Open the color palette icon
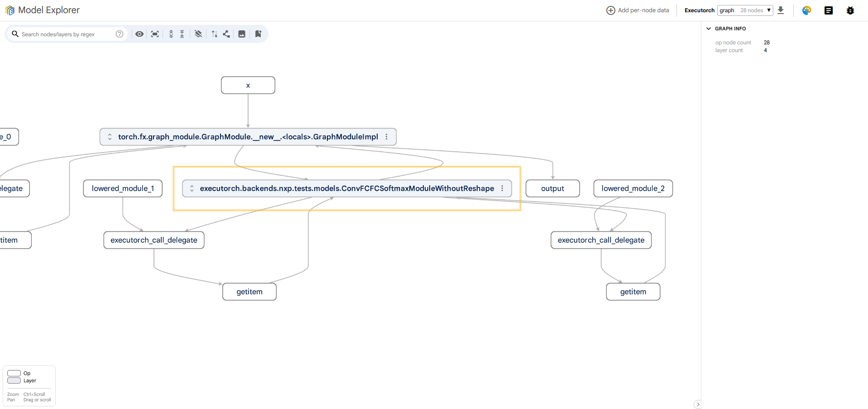Image resolution: width=868 pixels, height=409 pixels. click(x=806, y=10)
